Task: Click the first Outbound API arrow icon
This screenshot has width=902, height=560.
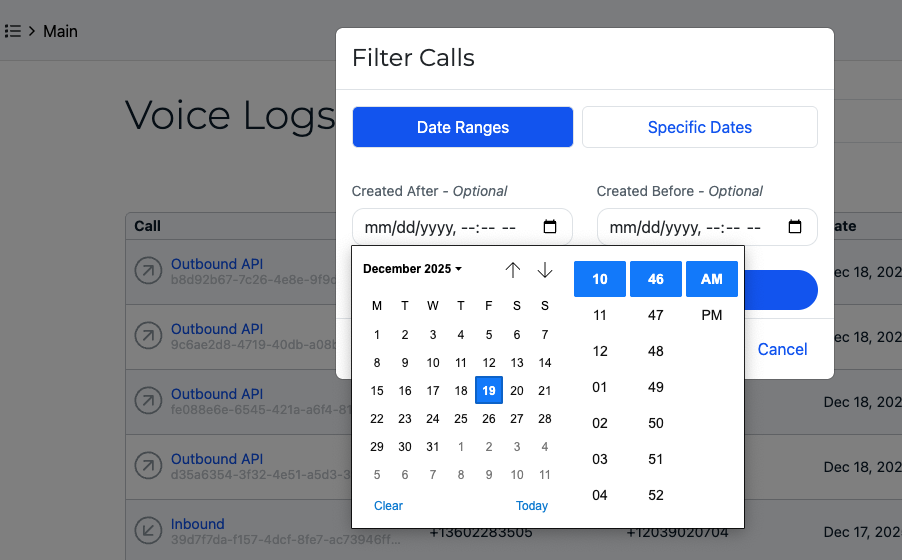Action: 148,272
